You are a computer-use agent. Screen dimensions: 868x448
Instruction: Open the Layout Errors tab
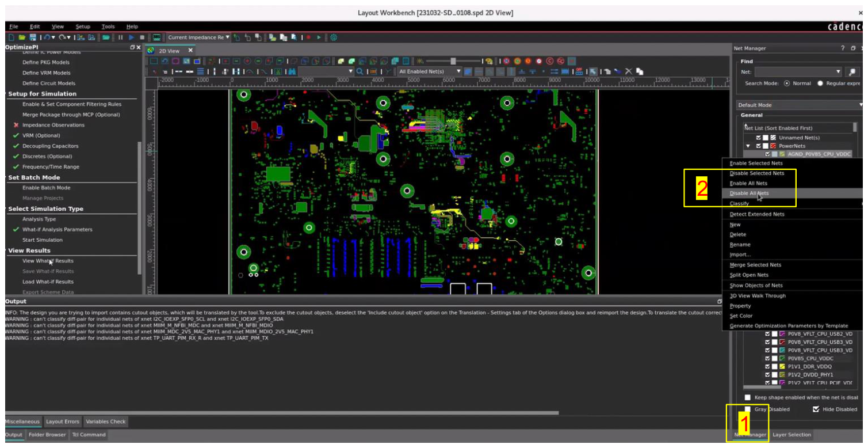tap(63, 422)
